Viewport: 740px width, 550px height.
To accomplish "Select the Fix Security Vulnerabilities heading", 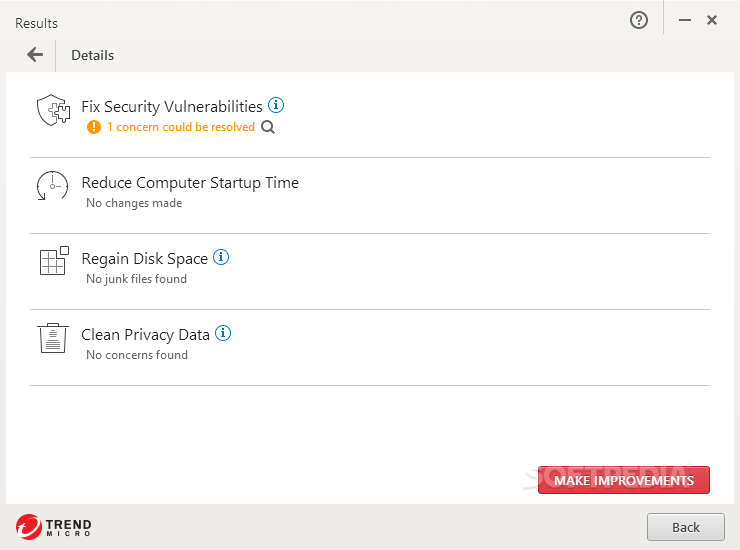I will (172, 106).
